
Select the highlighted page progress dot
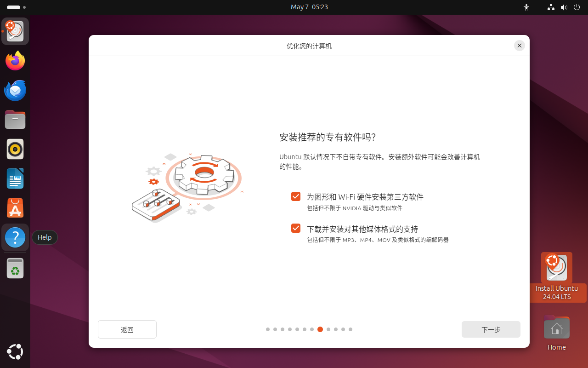[x=320, y=329]
